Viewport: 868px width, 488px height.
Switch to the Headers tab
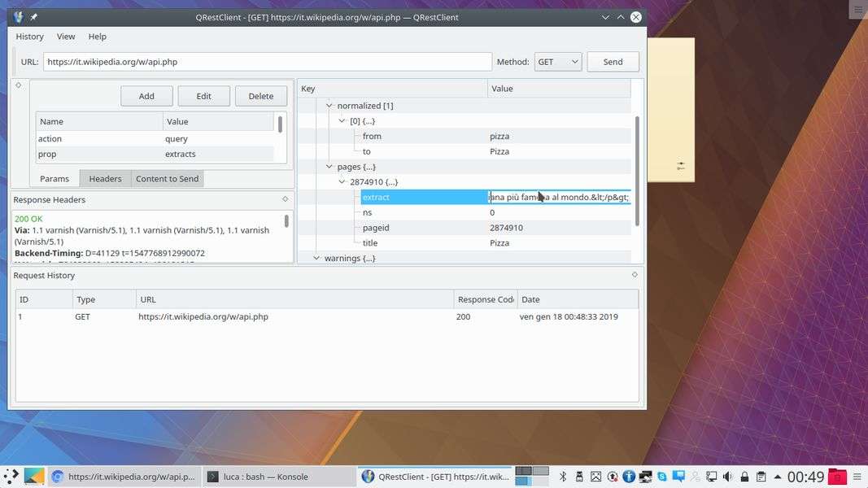[105, 179]
